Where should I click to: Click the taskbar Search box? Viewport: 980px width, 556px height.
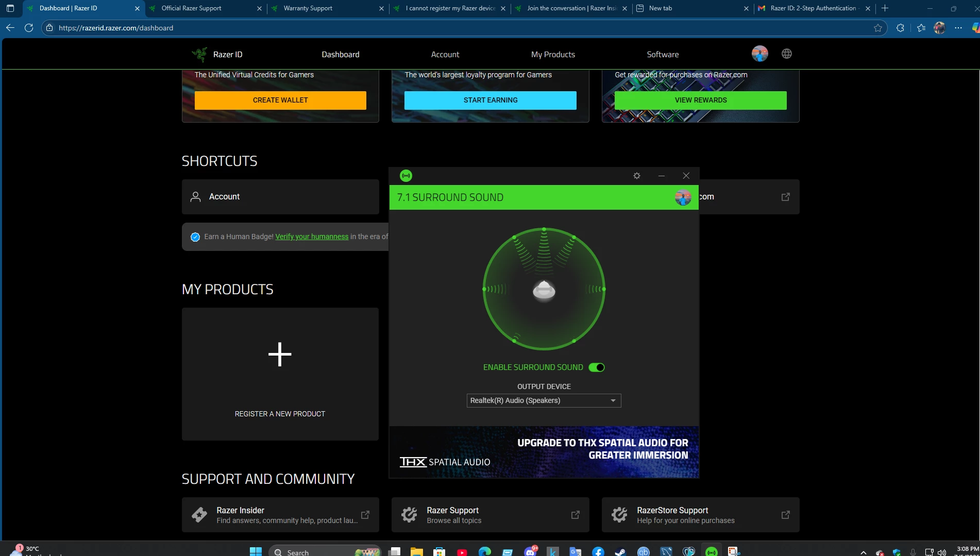(x=325, y=552)
